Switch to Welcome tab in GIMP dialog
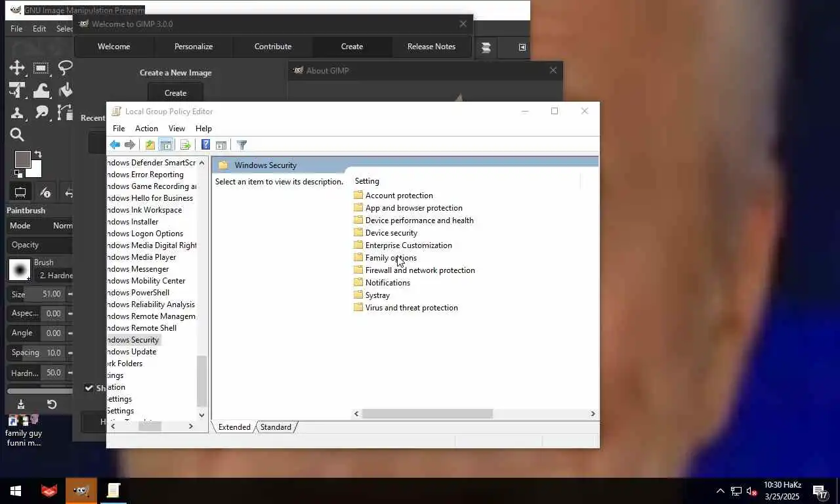The image size is (840, 504). click(114, 47)
